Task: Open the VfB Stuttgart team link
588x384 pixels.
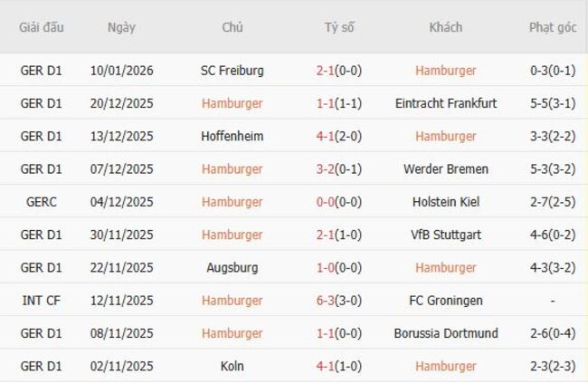Action: coord(445,235)
